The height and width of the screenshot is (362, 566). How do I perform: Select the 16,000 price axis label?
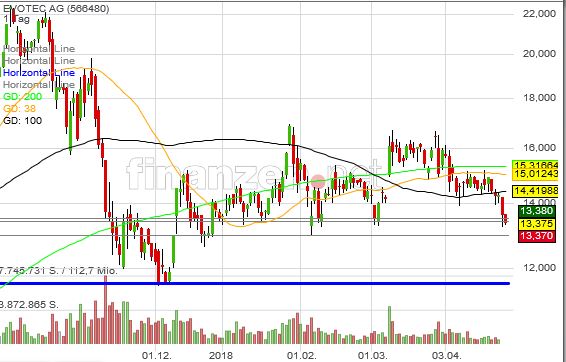point(539,147)
